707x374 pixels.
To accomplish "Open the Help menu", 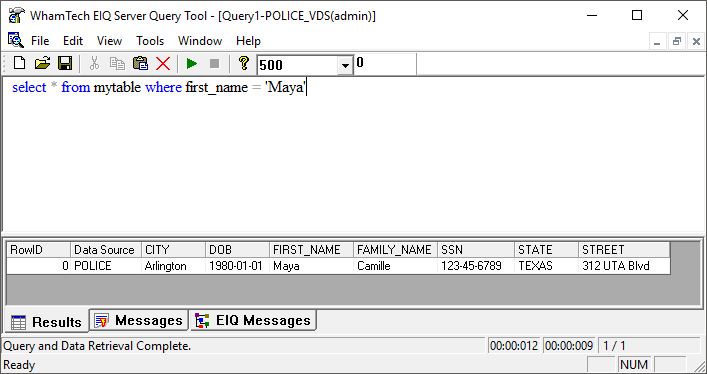I will pyautogui.click(x=248, y=41).
